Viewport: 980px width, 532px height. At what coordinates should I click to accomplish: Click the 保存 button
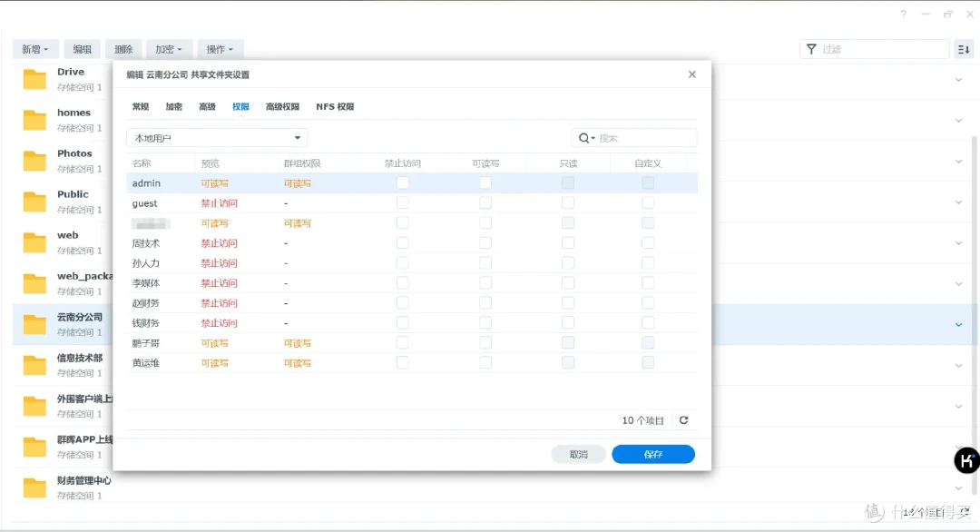653,455
